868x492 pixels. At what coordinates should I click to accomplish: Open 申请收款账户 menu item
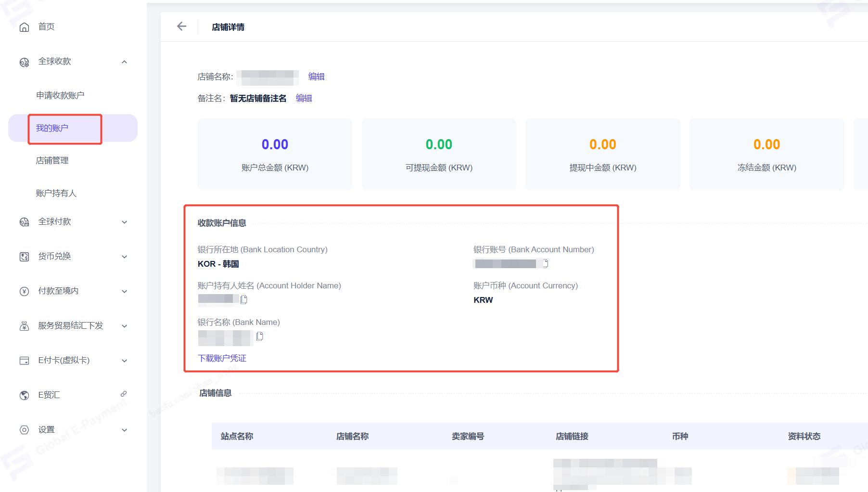tap(60, 95)
